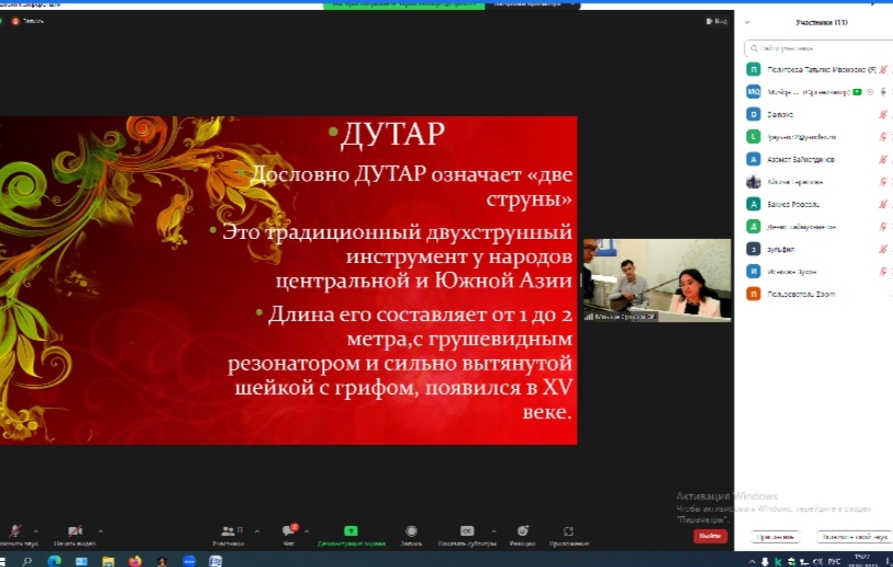The width and height of the screenshot is (893, 567).
Task: Click the Participants icon in toolbar
Action: coord(229,532)
